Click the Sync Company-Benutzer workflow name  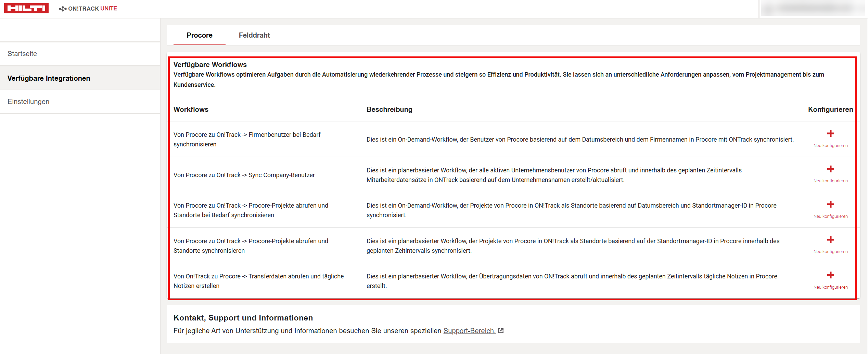click(x=244, y=175)
